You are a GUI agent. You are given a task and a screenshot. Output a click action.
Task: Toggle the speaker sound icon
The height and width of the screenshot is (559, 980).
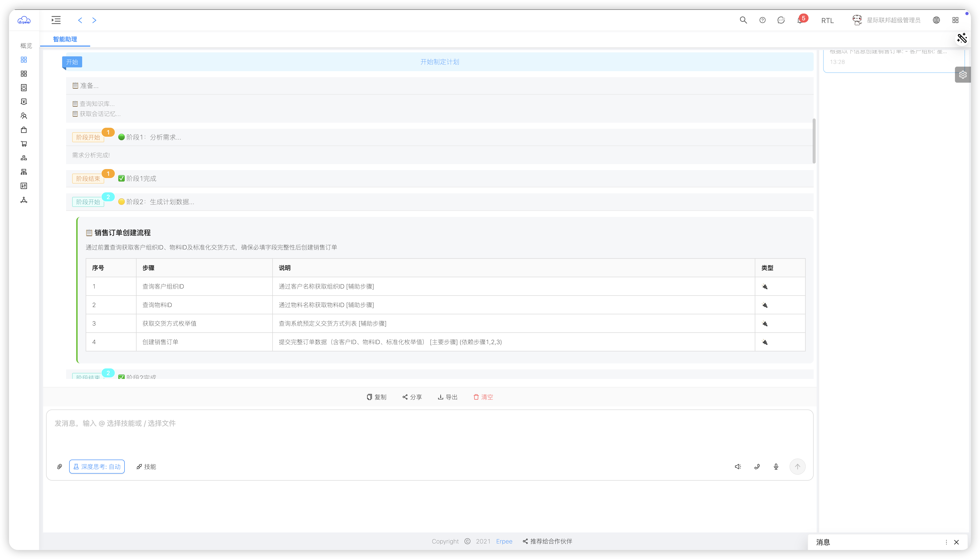[738, 467]
